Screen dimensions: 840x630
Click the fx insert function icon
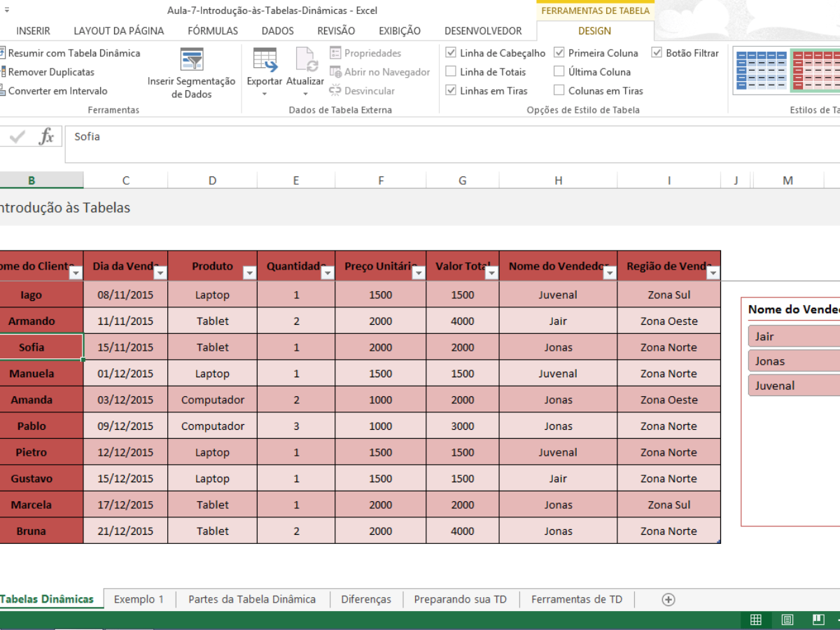pos(46,136)
